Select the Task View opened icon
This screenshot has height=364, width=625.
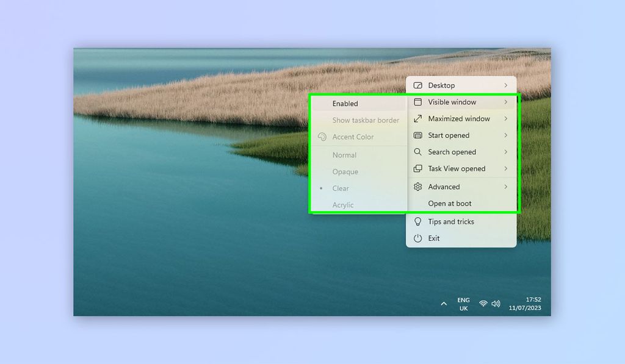pyautogui.click(x=417, y=168)
